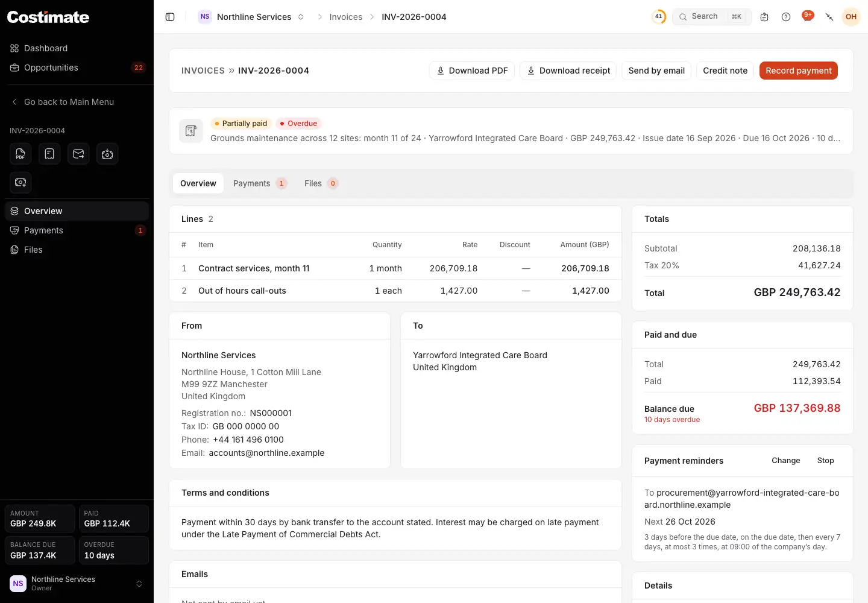Click the collapse arrows icon in header

coord(829,17)
